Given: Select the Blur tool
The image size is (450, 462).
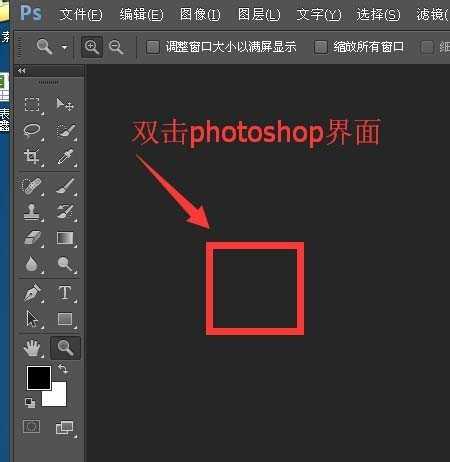Looking at the screenshot, I should pos(31,264).
